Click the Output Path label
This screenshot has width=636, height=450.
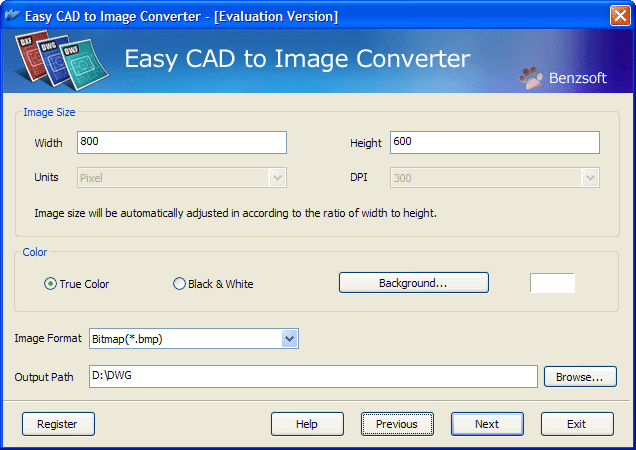(44, 377)
